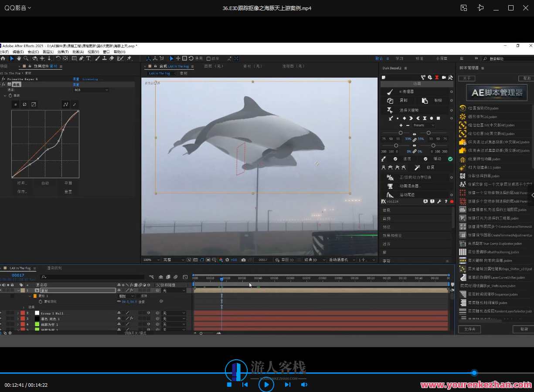The image size is (534, 392).
Task: Expand the Group 1 Null layer
Action: pos(18,313)
